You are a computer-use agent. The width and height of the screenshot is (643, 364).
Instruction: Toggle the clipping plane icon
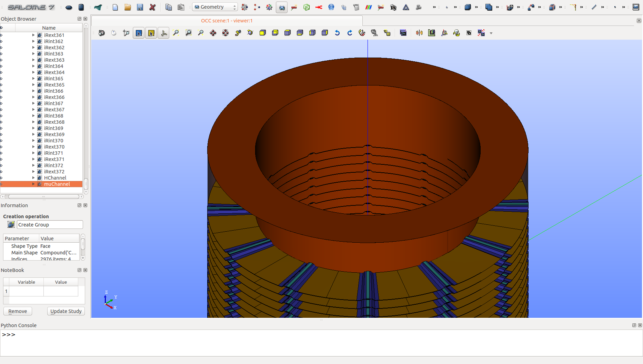pyautogui.click(x=419, y=33)
